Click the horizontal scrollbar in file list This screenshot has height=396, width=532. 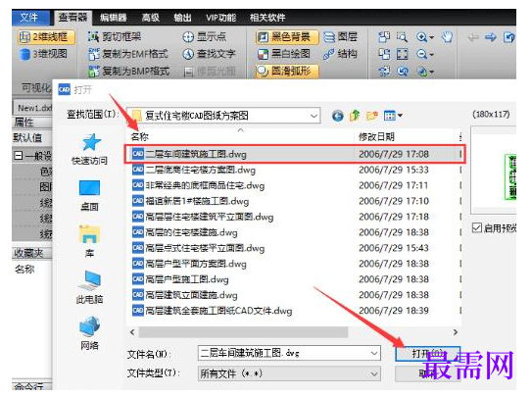pos(244,332)
